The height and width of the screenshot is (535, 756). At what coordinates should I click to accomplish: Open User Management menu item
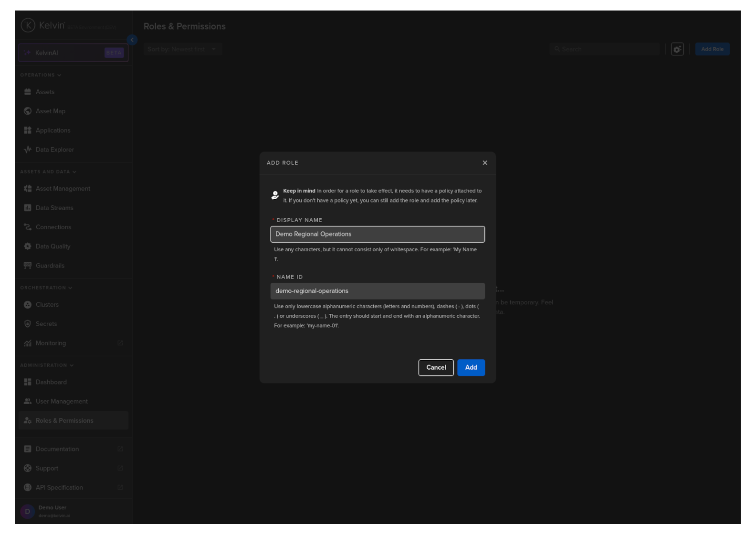(62, 401)
